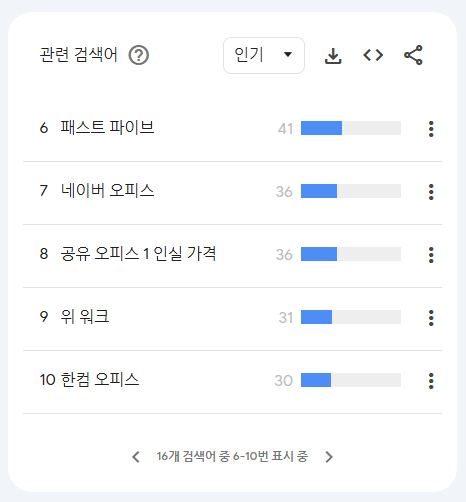Click the 관련 검색어 heading
Viewport: 466px width, 502px height.
click(x=79, y=55)
